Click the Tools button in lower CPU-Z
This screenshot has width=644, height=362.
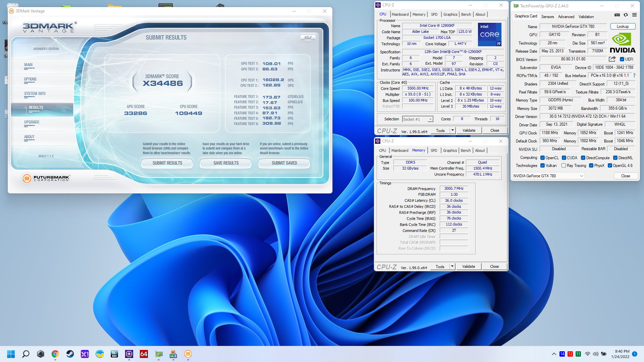(x=440, y=266)
